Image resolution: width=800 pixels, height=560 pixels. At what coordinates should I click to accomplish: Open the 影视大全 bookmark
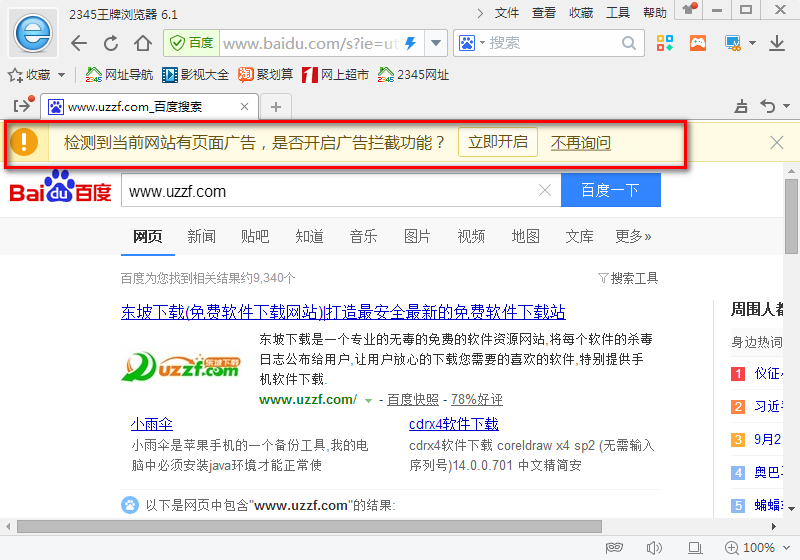pos(195,75)
